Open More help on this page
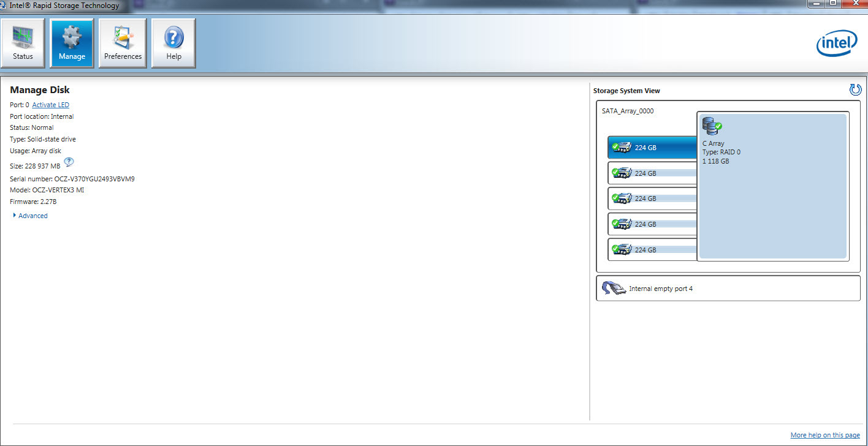 coord(825,435)
